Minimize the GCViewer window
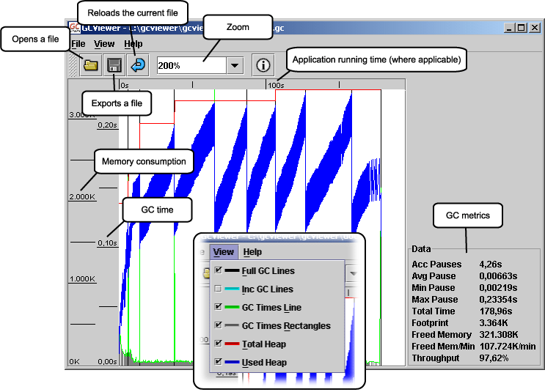Screen dimensions: 545x392 click(509, 27)
